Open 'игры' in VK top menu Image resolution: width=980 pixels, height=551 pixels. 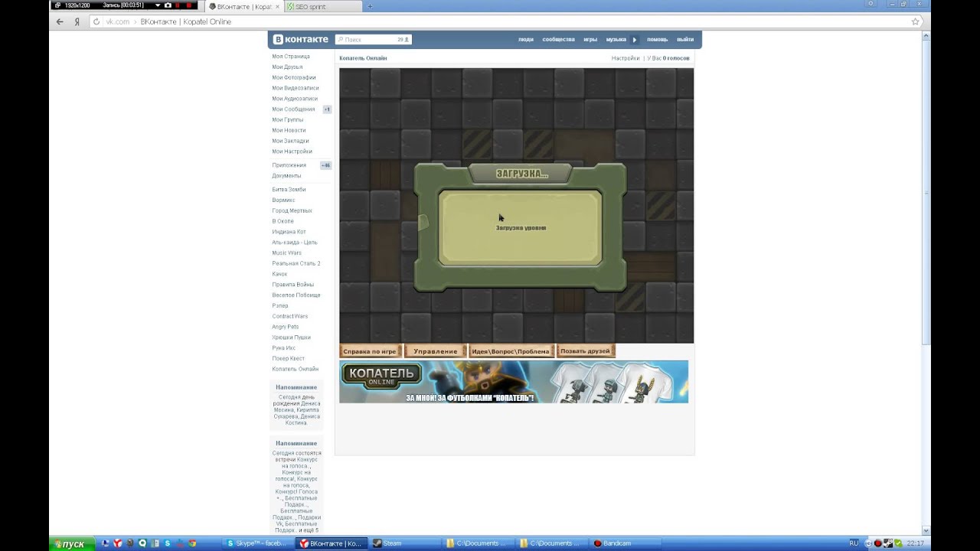tap(590, 40)
